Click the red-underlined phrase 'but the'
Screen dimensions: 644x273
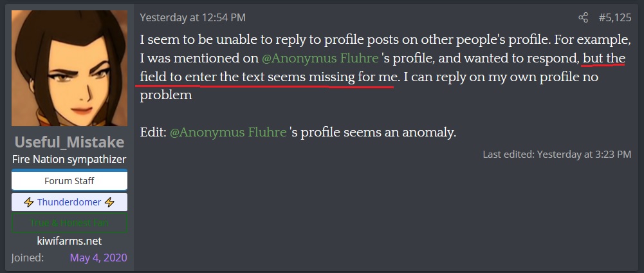[x=604, y=58]
